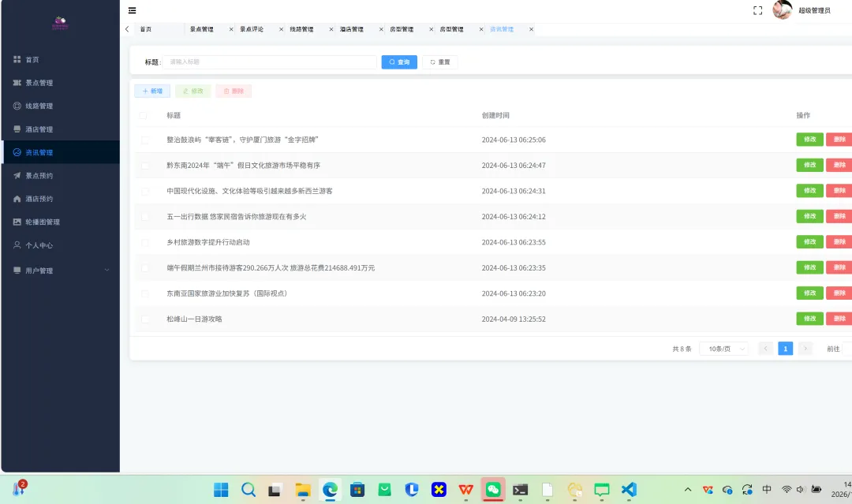
Task: Switch the 中 input method indicator
Action: 767,489
